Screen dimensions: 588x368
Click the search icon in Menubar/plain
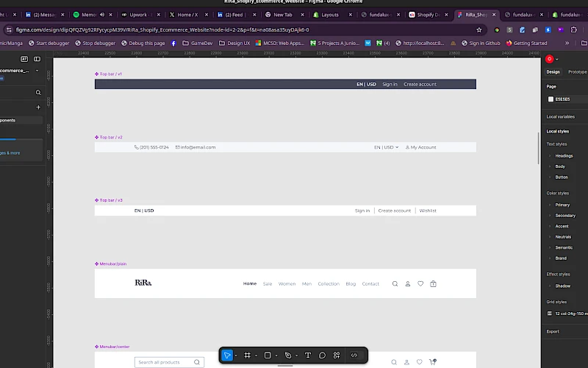pyautogui.click(x=395, y=284)
